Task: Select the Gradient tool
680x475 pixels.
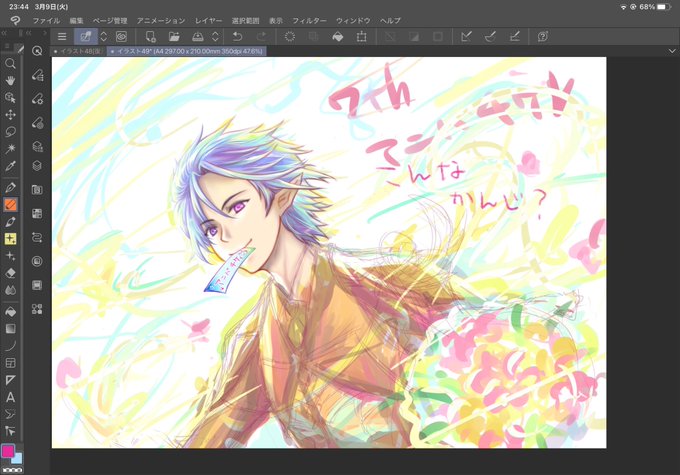Action: click(x=10, y=328)
